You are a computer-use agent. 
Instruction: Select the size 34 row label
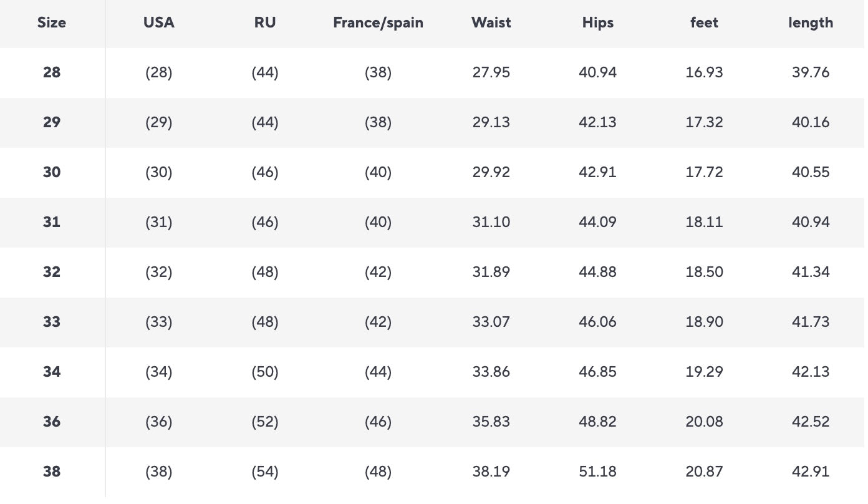click(x=52, y=372)
